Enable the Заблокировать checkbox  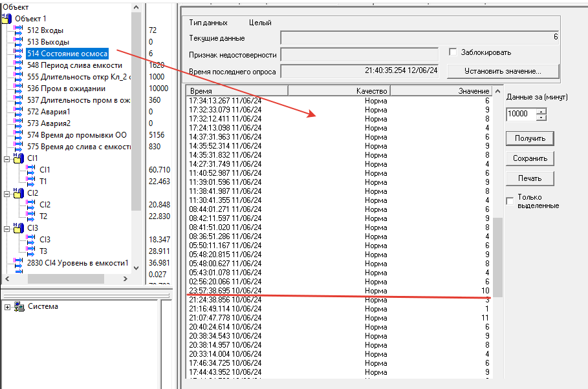pyautogui.click(x=453, y=52)
